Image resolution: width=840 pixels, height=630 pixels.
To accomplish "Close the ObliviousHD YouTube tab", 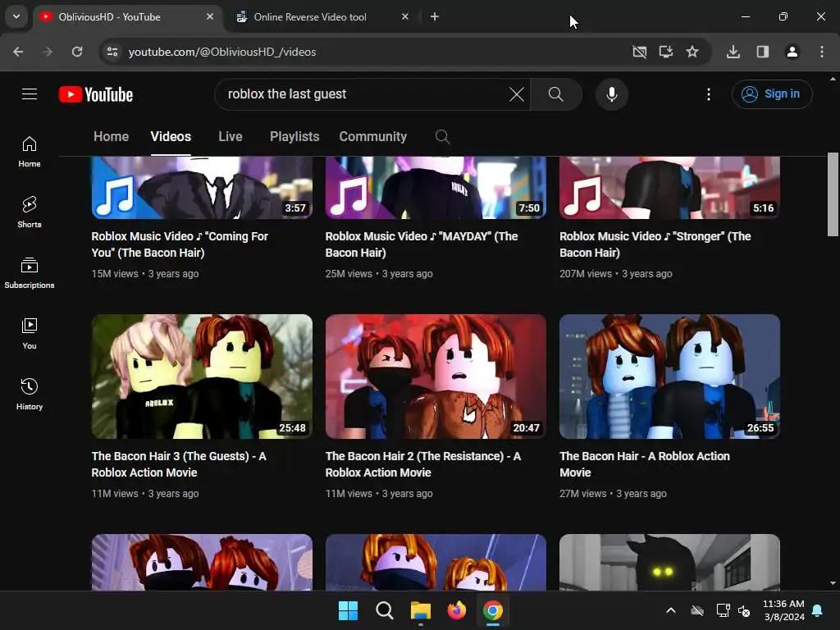I will [x=210, y=16].
